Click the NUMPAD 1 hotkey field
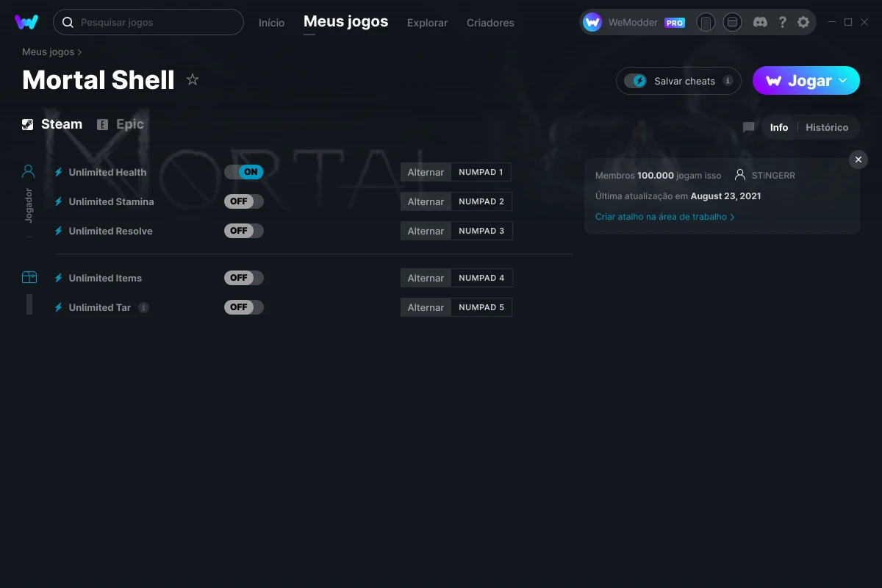This screenshot has width=882, height=588. click(x=481, y=172)
